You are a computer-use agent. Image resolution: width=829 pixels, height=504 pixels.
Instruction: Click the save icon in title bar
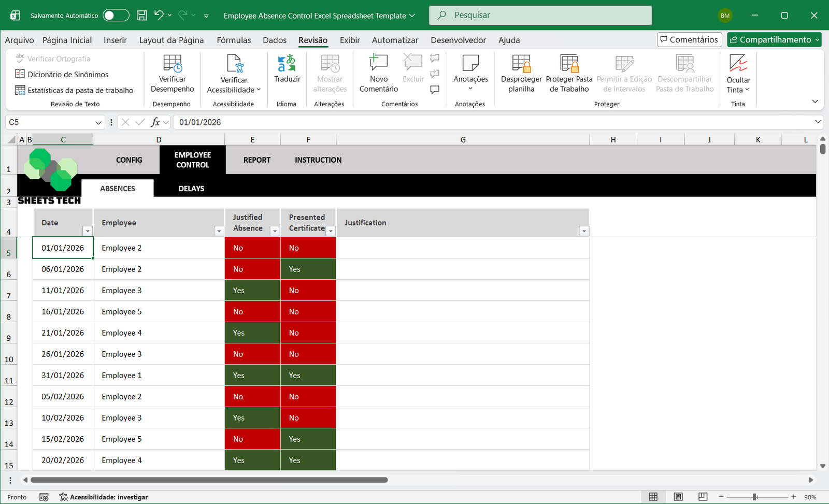point(141,16)
